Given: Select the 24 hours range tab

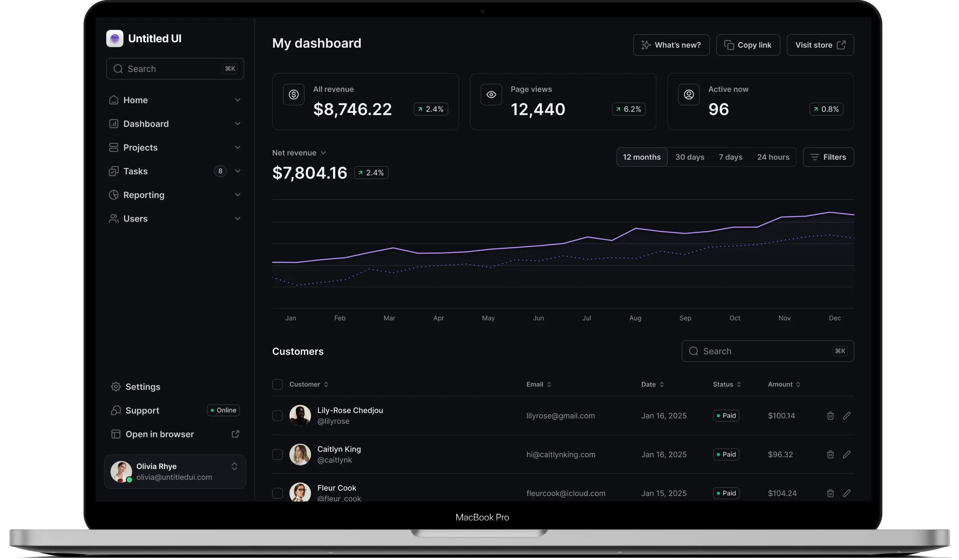Looking at the screenshot, I should point(773,157).
